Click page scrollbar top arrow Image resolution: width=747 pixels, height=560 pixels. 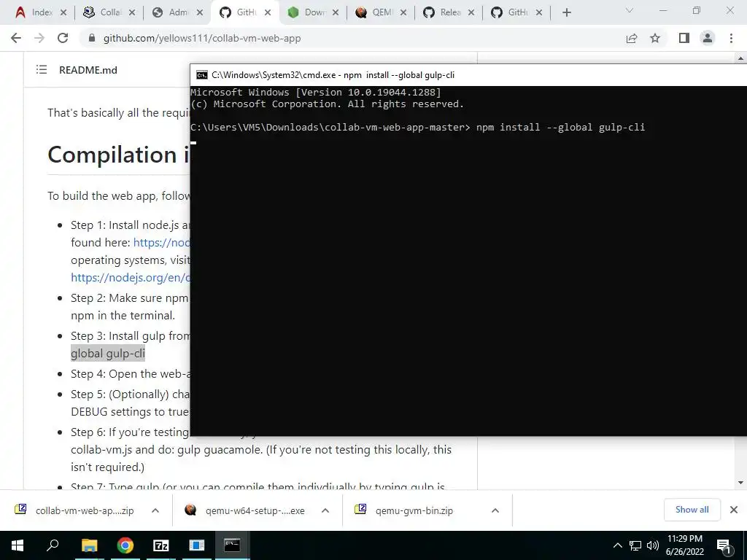pyautogui.click(x=741, y=58)
